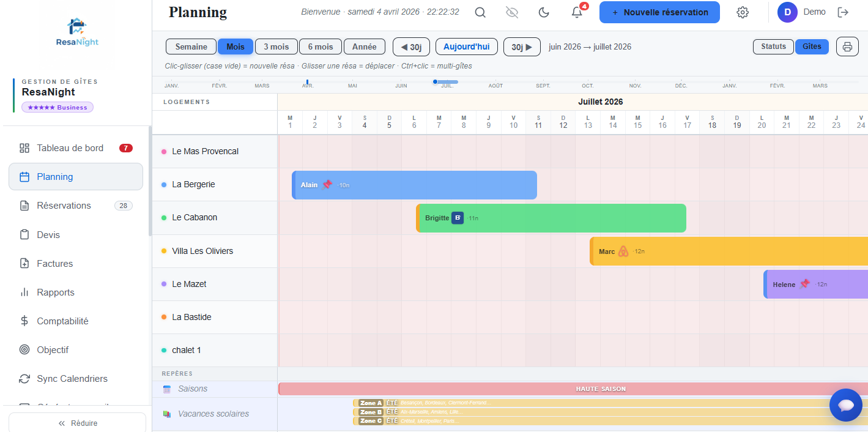Switch to dark mode moon icon
Screen dimensions: 868x432
[x=544, y=12]
